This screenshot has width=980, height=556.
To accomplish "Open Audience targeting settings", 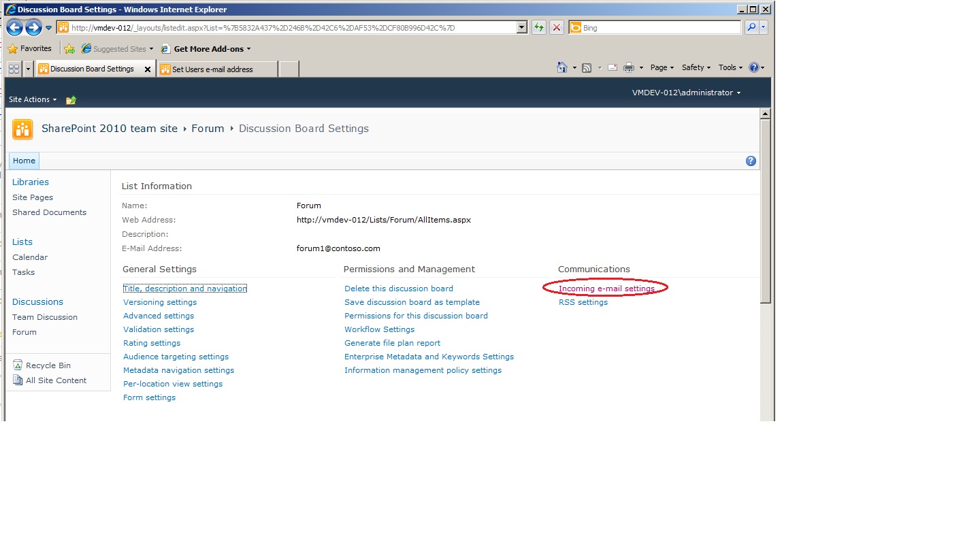I will tap(176, 357).
